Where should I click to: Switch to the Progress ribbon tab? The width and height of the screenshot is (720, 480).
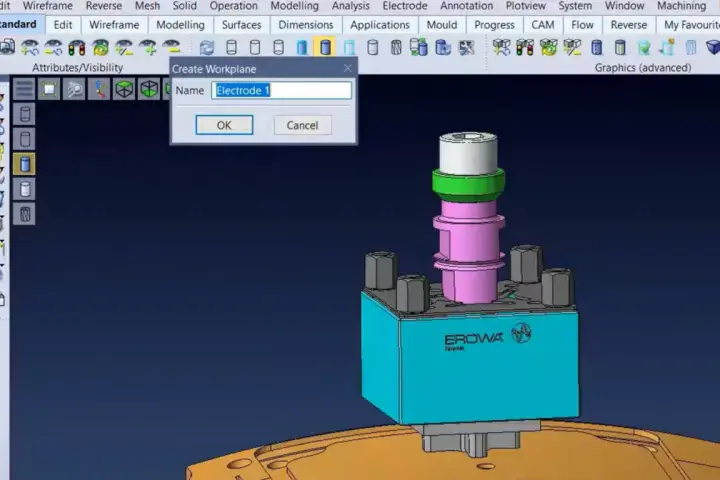(494, 25)
